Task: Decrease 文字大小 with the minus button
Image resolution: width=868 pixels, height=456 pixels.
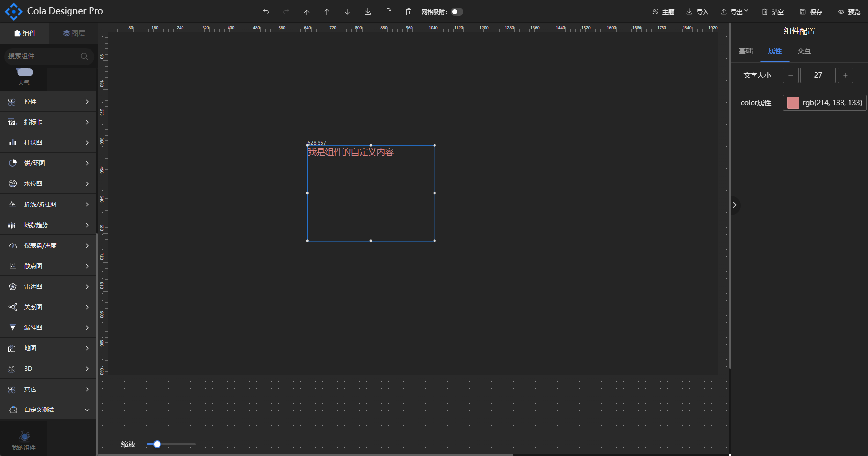Action: pyautogui.click(x=790, y=75)
